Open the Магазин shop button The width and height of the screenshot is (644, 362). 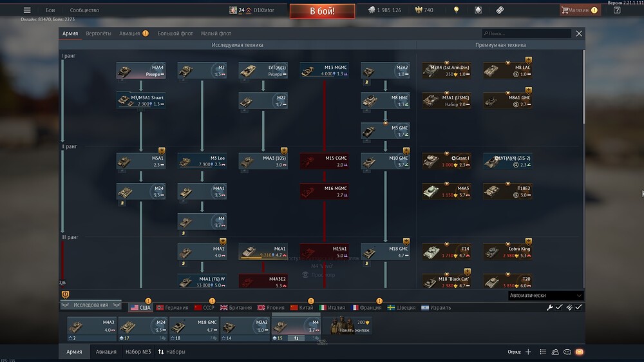tap(580, 10)
